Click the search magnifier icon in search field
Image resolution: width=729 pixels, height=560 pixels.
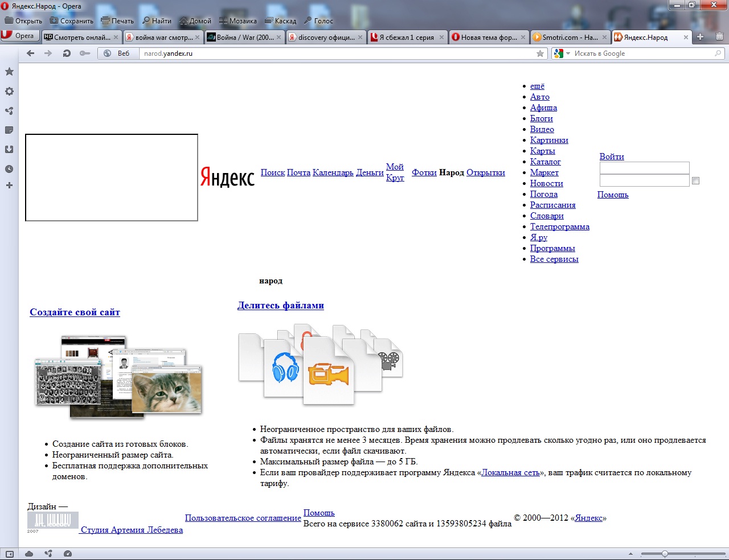[718, 53]
